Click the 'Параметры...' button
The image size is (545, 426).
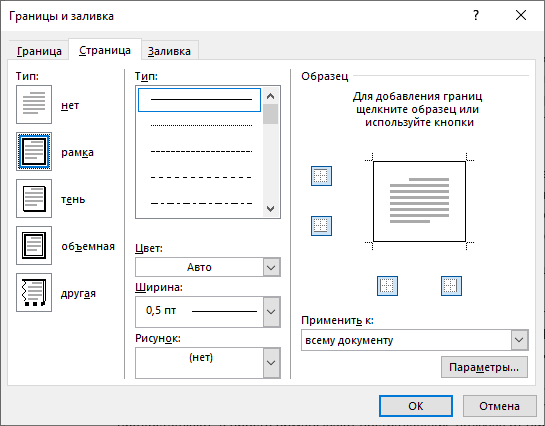(484, 367)
